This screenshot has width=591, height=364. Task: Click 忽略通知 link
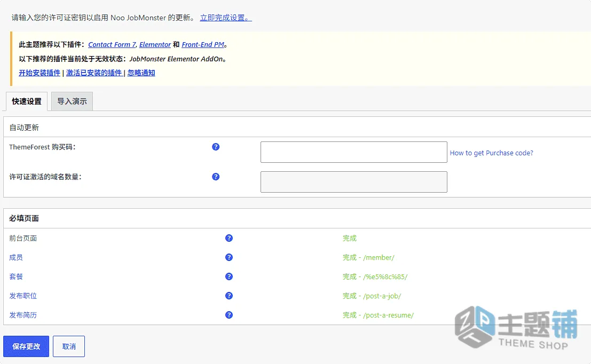[x=141, y=73]
